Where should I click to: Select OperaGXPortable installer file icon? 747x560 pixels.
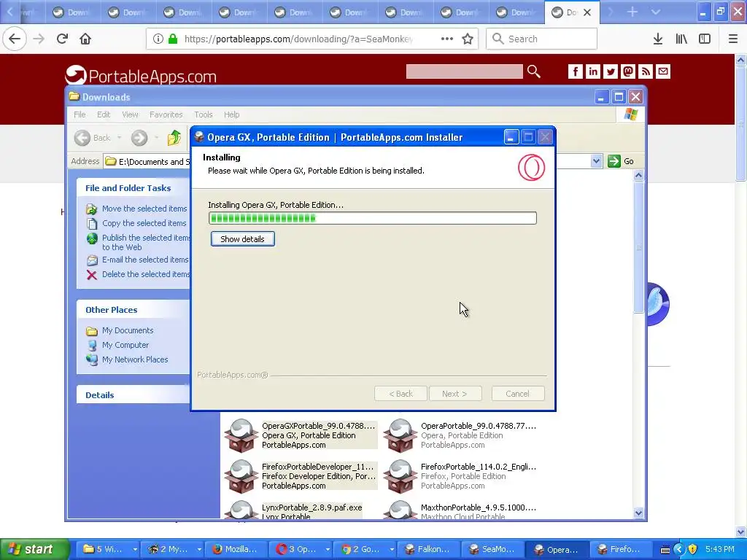pyautogui.click(x=241, y=435)
